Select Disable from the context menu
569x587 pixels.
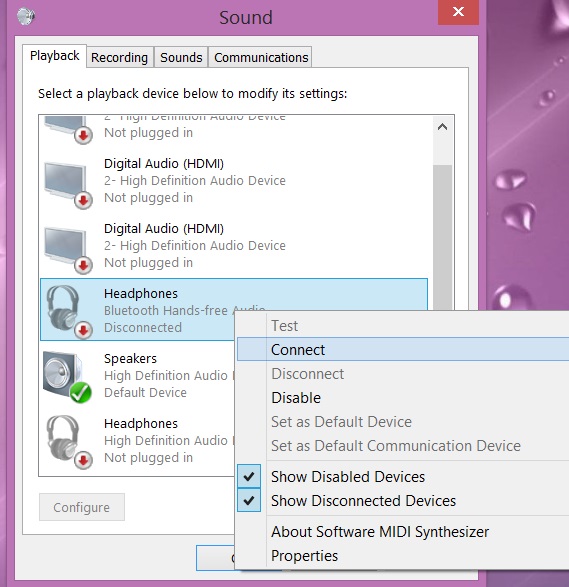pyautogui.click(x=403, y=397)
